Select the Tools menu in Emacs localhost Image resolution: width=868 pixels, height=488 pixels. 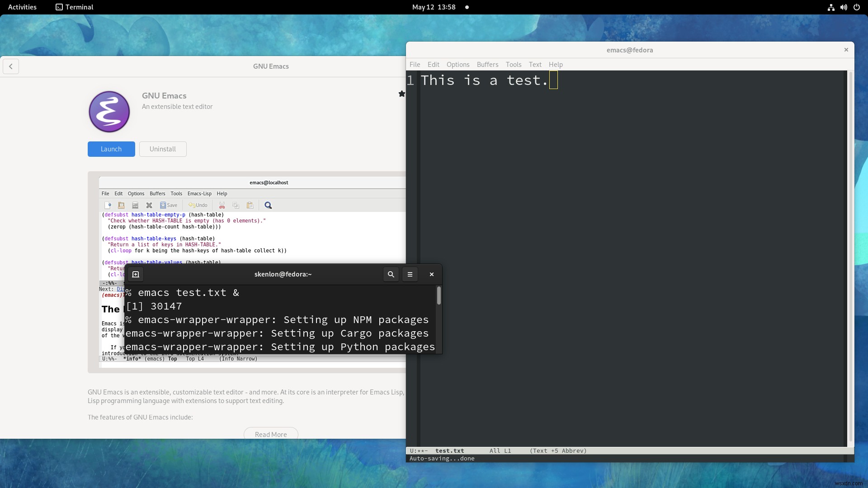coord(176,193)
